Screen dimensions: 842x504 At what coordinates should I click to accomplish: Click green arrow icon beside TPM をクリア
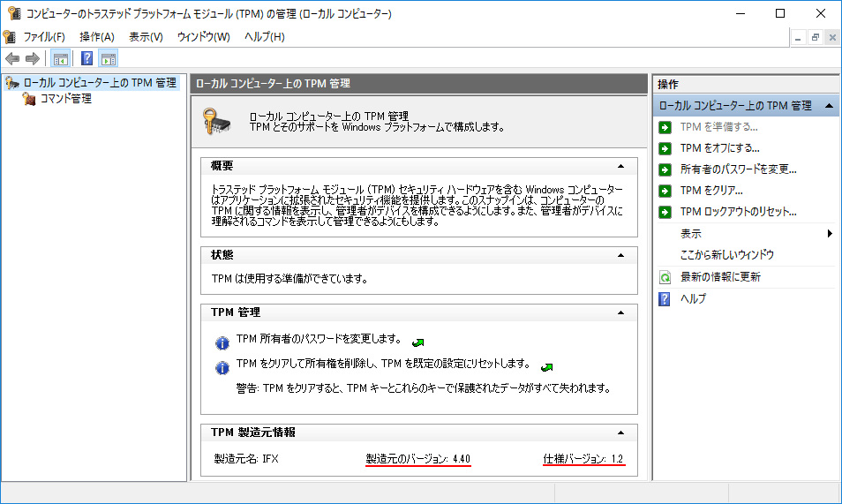[665, 191]
